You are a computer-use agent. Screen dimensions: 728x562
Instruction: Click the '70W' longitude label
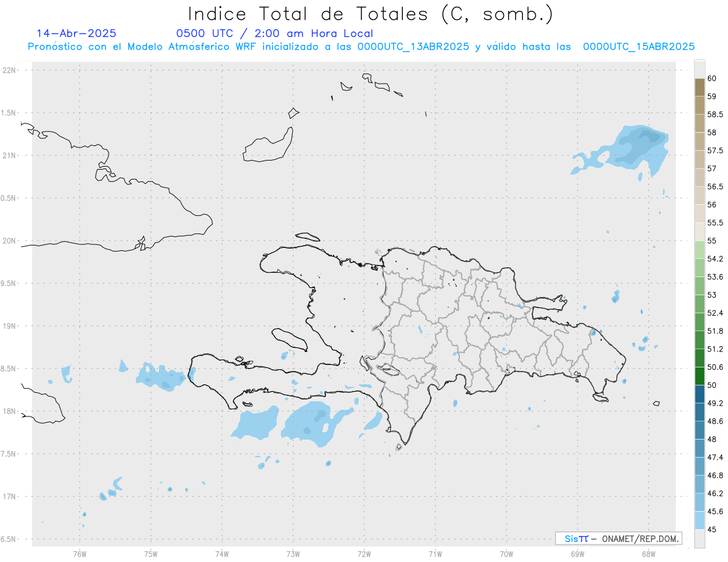[507, 554]
